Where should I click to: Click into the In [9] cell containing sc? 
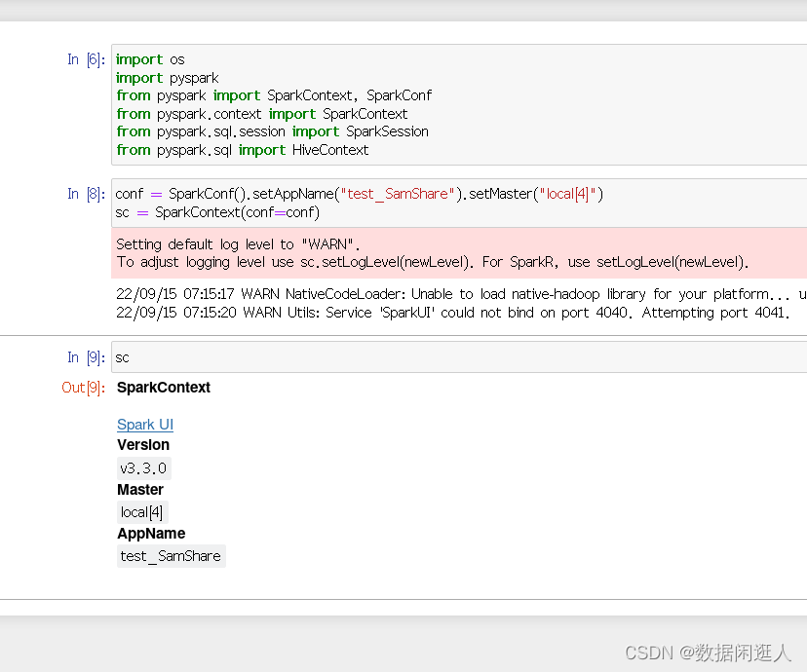(x=459, y=357)
